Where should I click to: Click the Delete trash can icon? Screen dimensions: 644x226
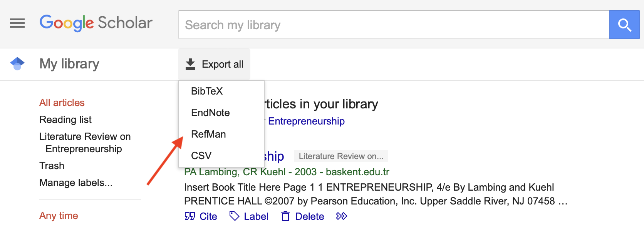285,216
